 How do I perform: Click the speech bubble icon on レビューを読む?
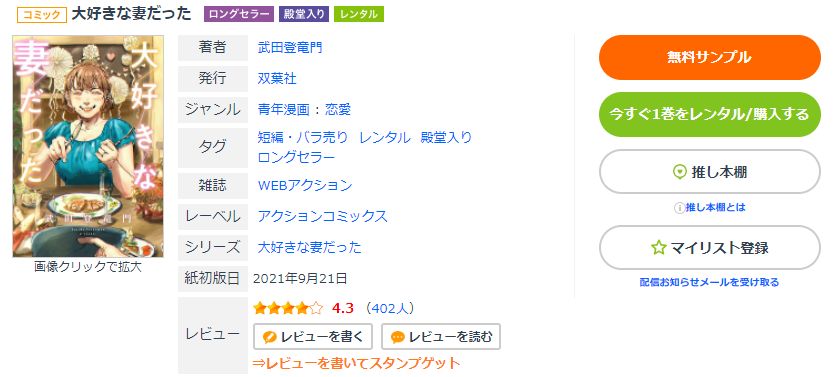point(398,337)
